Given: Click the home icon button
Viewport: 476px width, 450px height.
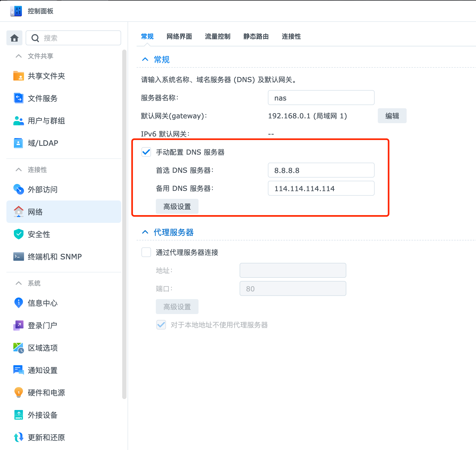Looking at the screenshot, I should tap(14, 38).
